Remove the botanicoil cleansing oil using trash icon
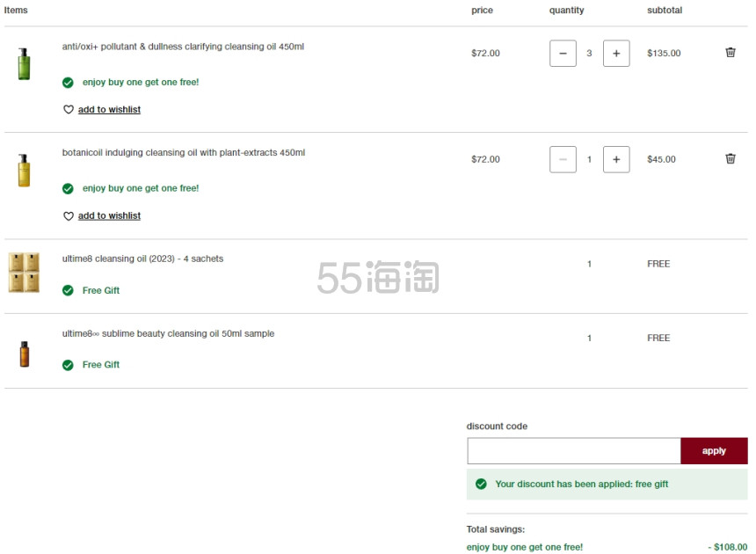 tap(731, 158)
